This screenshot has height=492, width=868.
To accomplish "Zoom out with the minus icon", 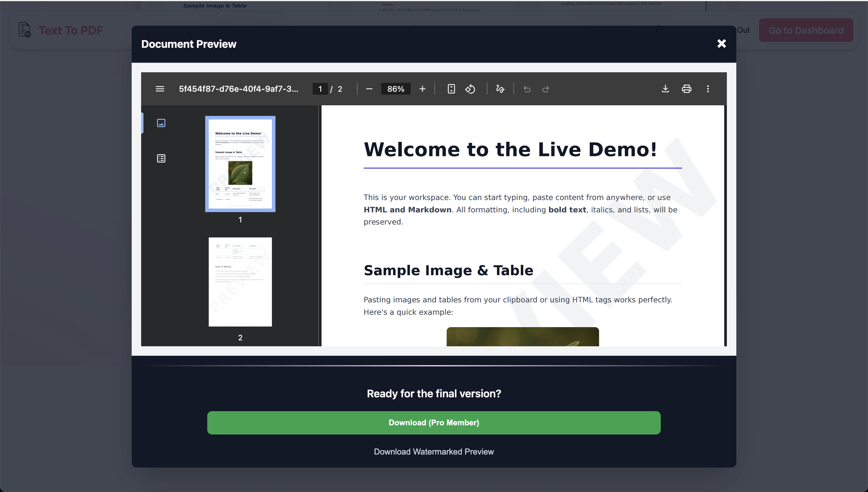I will coord(369,89).
